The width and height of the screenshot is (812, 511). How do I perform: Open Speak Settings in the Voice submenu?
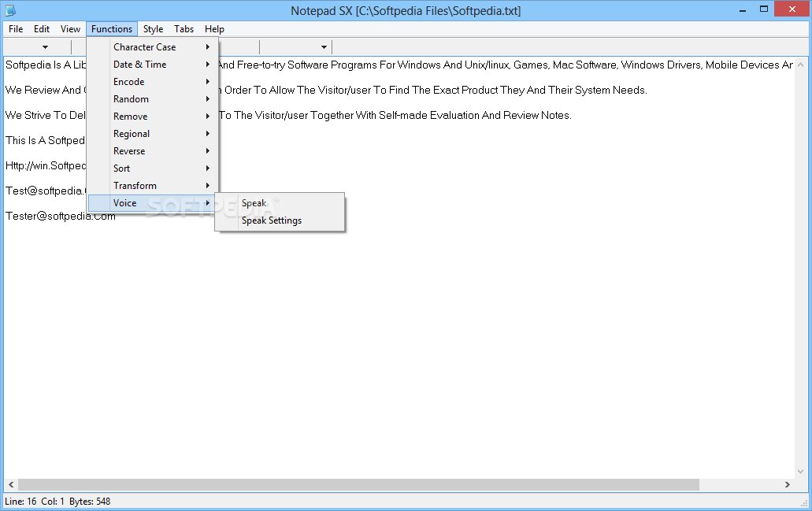pos(280,220)
